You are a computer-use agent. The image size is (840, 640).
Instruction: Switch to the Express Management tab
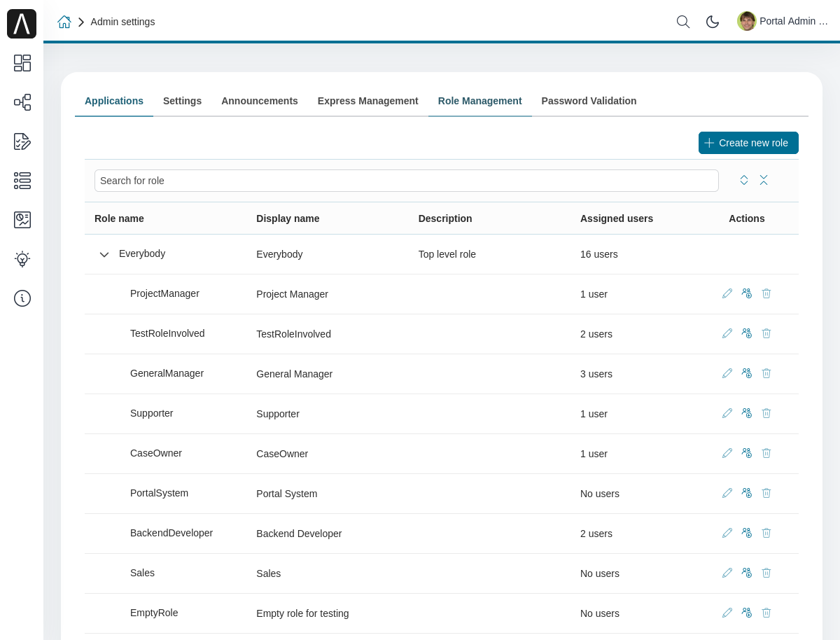point(367,101)
